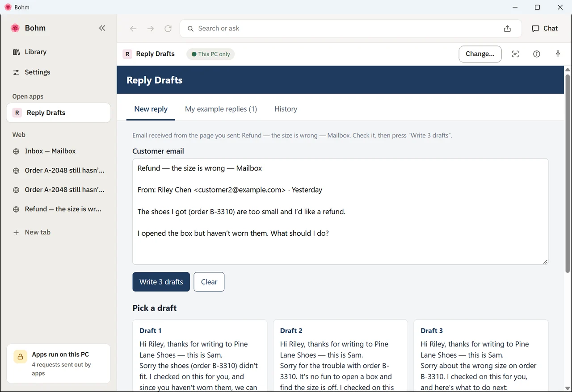Open the Refund — the size web tab
This screenshot has width=572, height=392.
coord(59,209)
